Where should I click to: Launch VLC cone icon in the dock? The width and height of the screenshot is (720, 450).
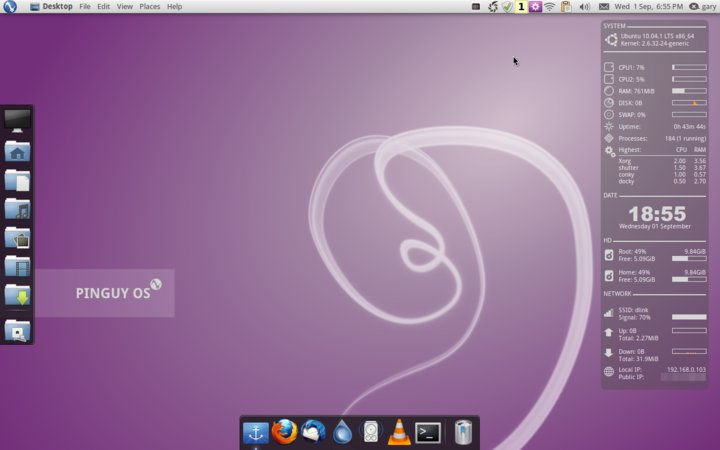click(399, 432)
